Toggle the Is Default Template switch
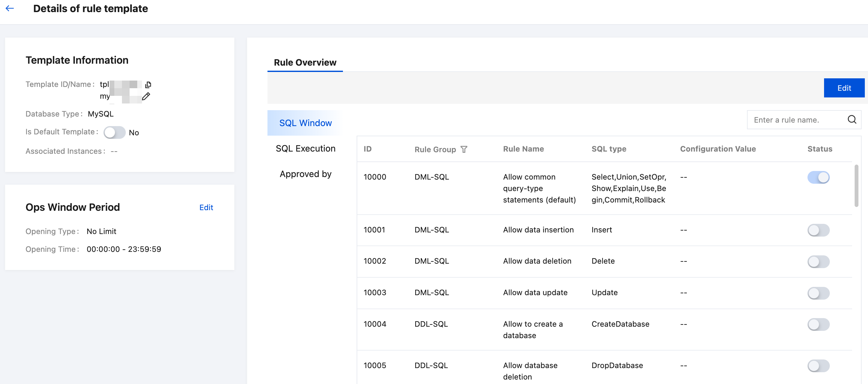 114,132
